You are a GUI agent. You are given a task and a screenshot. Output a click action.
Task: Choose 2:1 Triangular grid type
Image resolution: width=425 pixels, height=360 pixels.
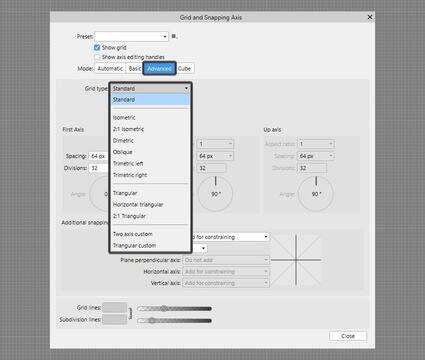pos(150,216)
